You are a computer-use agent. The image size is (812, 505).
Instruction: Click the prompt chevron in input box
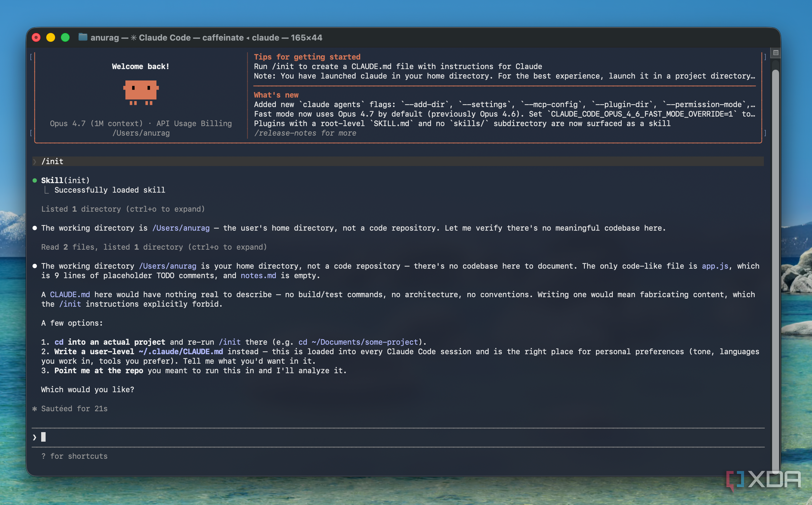click(x=35, y=437)
